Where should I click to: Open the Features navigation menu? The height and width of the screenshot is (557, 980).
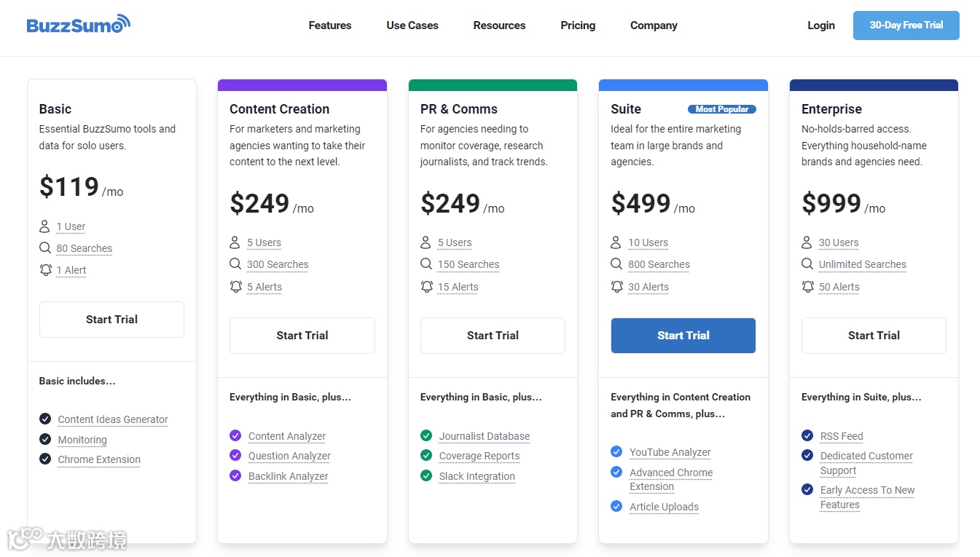(329, 25)
